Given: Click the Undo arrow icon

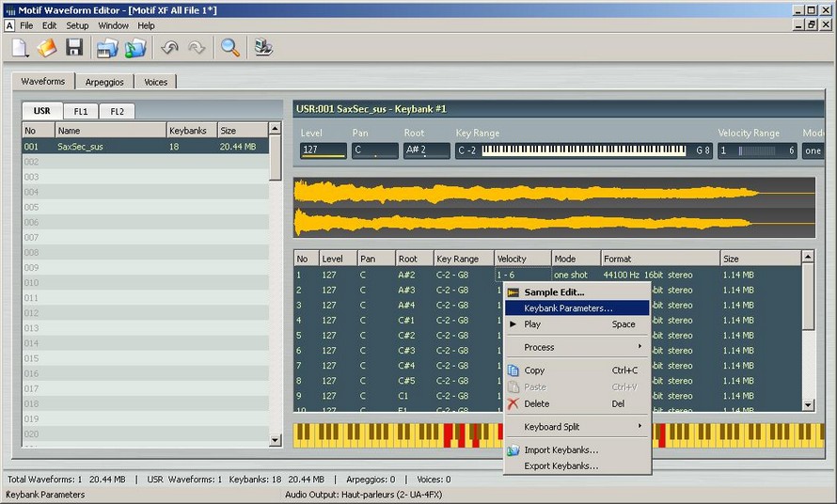Looking at the screenshot, I should tap(169, 47).
